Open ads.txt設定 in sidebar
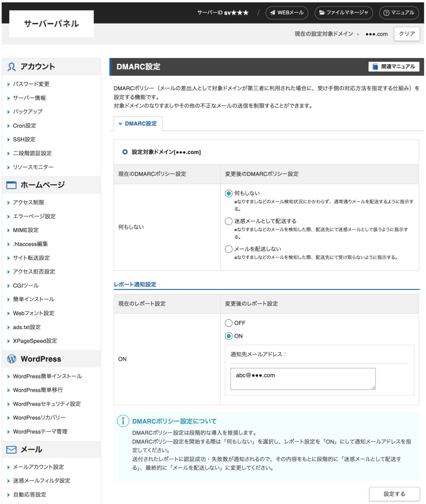The width and height of the screenshot is (426, 504). pyautogui.click(x=27, y=327)
